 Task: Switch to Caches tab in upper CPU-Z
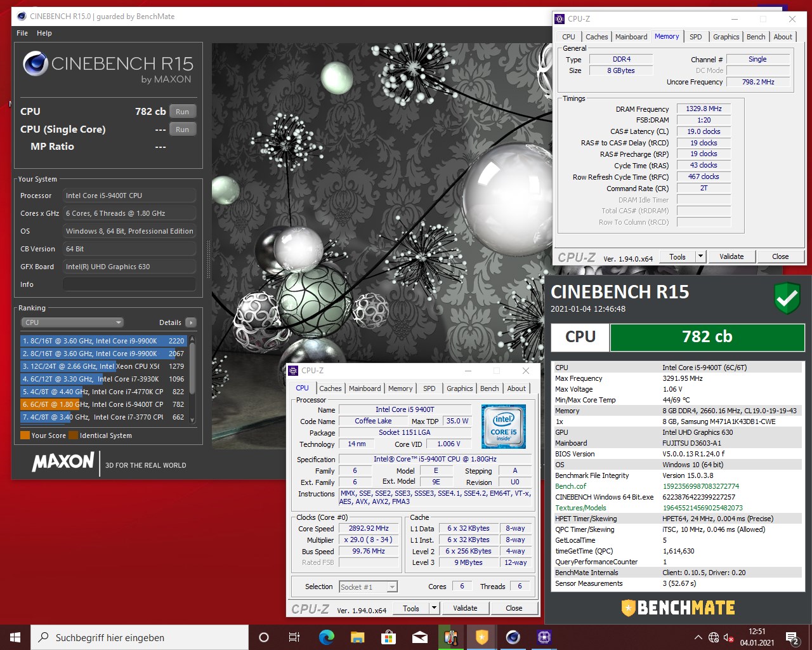[x=597, y=37]
